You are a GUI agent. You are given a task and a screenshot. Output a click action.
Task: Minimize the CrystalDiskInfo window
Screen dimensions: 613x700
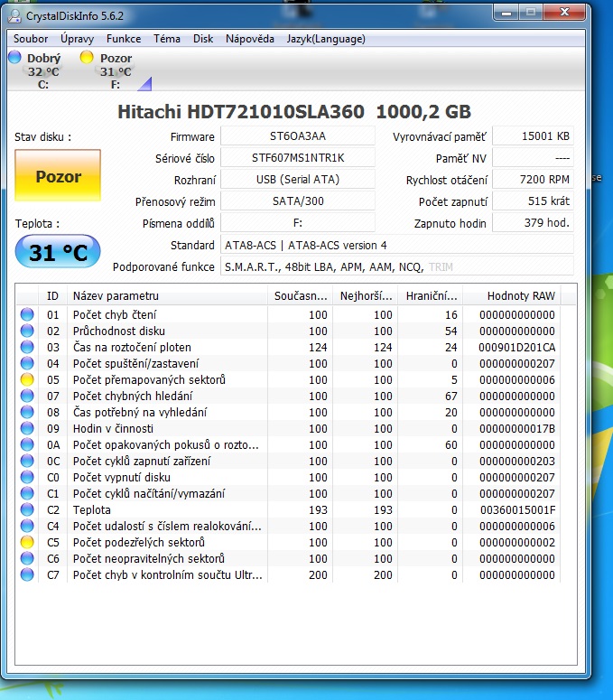[x=506, y=13]
